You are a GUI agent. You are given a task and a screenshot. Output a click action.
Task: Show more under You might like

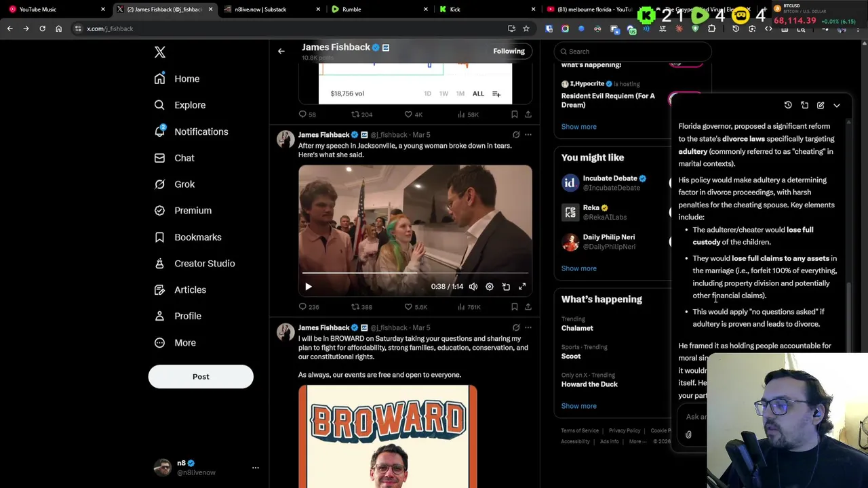pyautogui.click(x=578, y=268)
